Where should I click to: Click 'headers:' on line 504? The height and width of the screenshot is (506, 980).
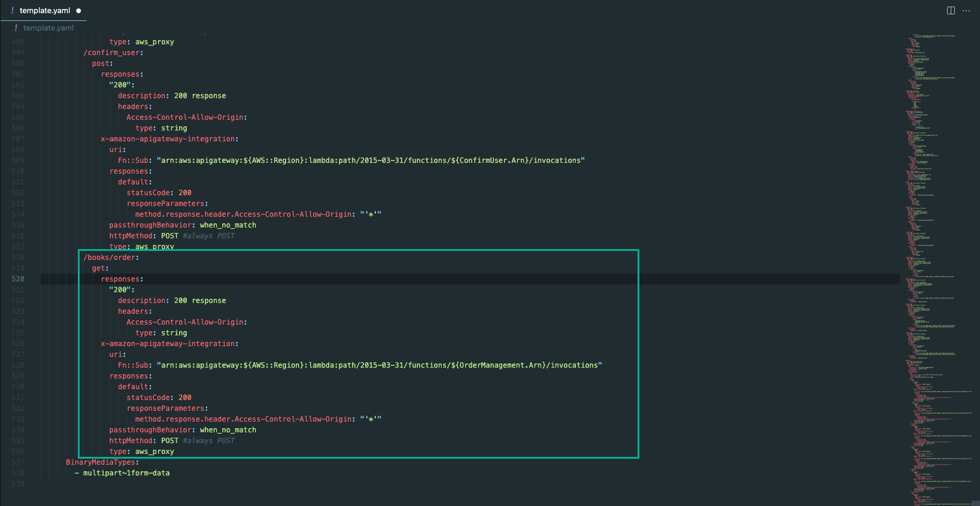(135, 107)
